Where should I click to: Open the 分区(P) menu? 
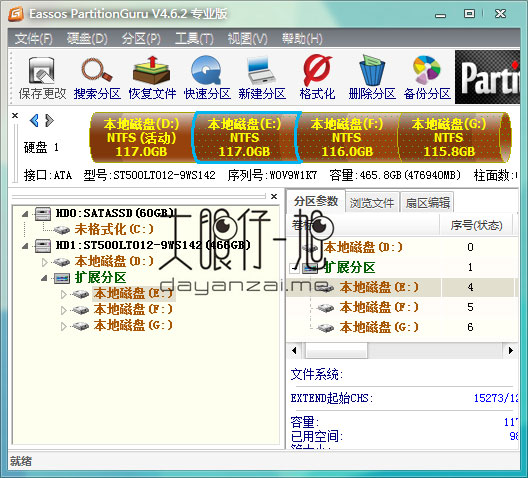(141, 39)
